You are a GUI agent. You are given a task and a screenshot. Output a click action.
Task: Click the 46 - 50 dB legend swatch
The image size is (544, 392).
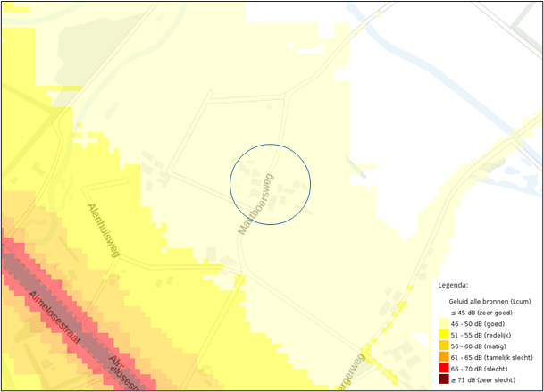pos(444,323)
